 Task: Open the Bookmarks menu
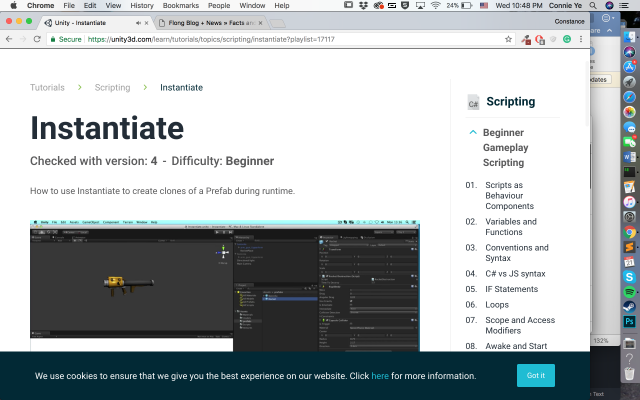coord(181,6)
